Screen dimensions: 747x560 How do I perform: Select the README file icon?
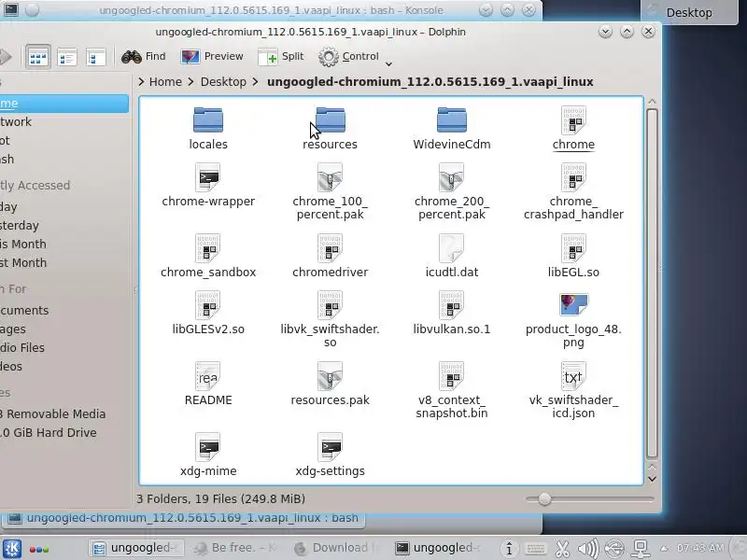[208, 376]
